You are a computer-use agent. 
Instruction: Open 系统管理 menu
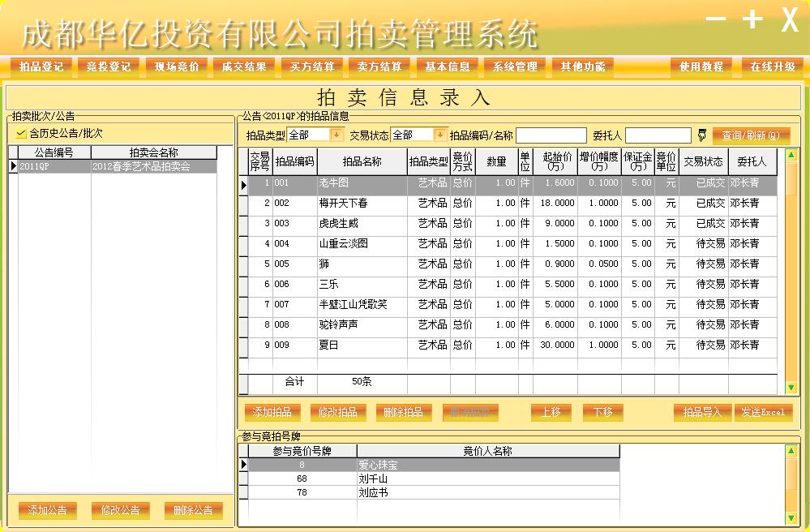coord(515,66)
